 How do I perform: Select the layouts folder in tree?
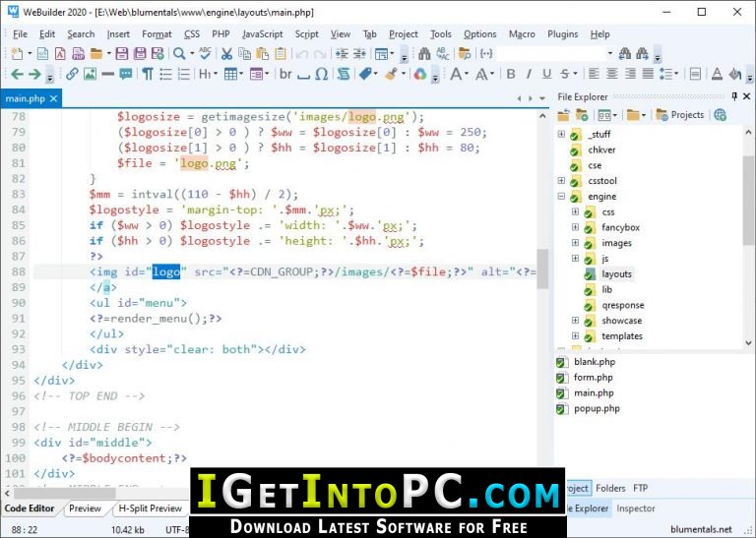pyautogui.click(x=616, y=274)
